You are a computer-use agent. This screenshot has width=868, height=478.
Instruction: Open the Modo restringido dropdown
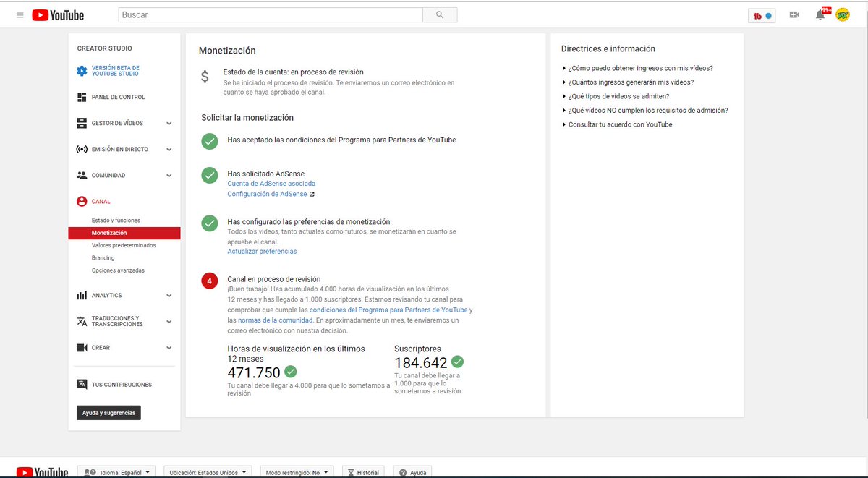(x=297, y=472)
